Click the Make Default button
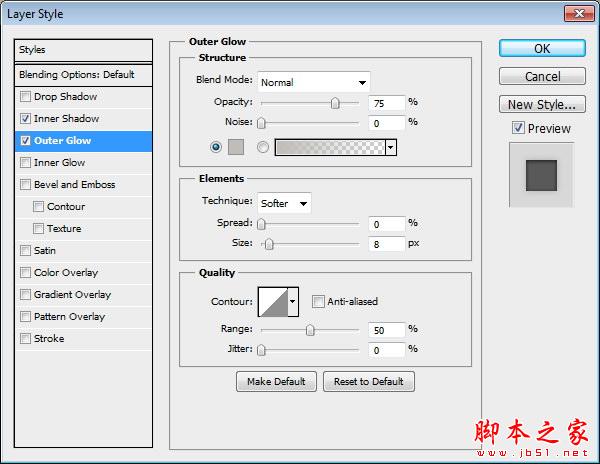The width and height of the screenshot is (600, 464). (x=276, y=381)
